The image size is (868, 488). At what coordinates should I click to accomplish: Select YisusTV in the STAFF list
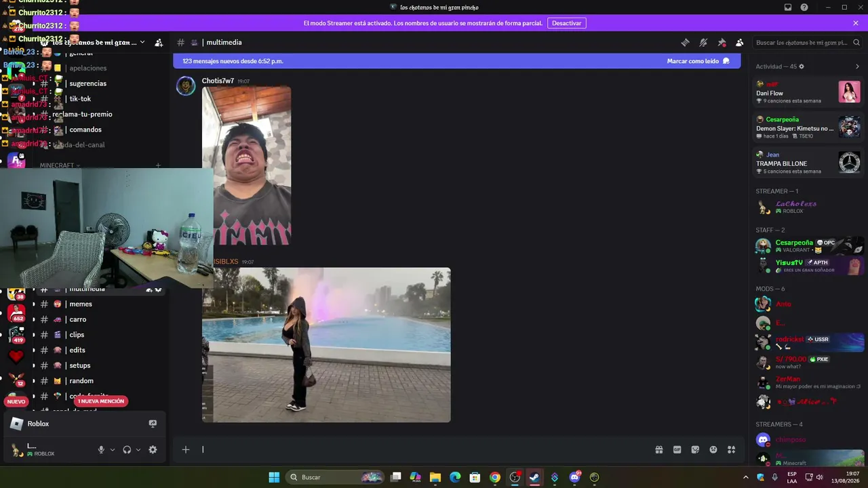coord(808,265)
